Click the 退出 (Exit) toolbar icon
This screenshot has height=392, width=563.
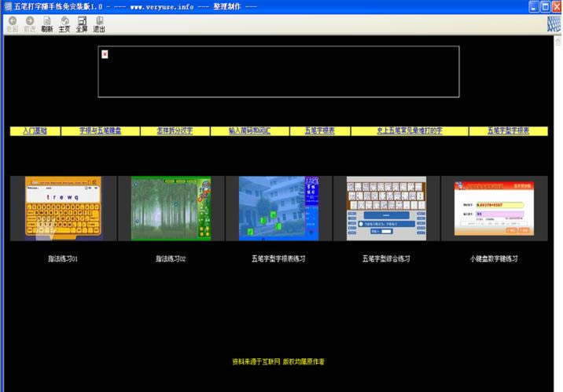coord(99,24)
